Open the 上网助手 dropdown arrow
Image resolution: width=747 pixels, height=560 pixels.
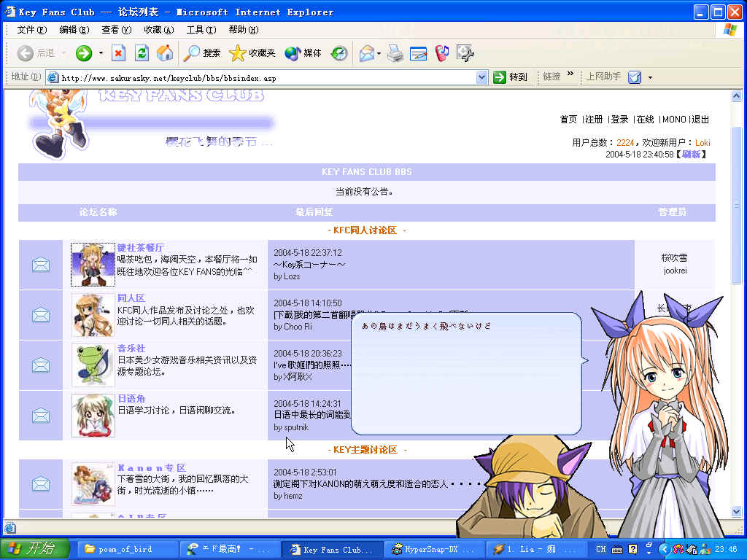(650, 77)
